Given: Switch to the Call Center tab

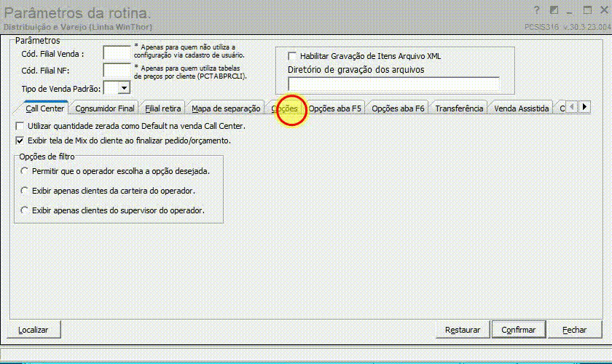Looking at the screenshot, I should click(44, 108).
